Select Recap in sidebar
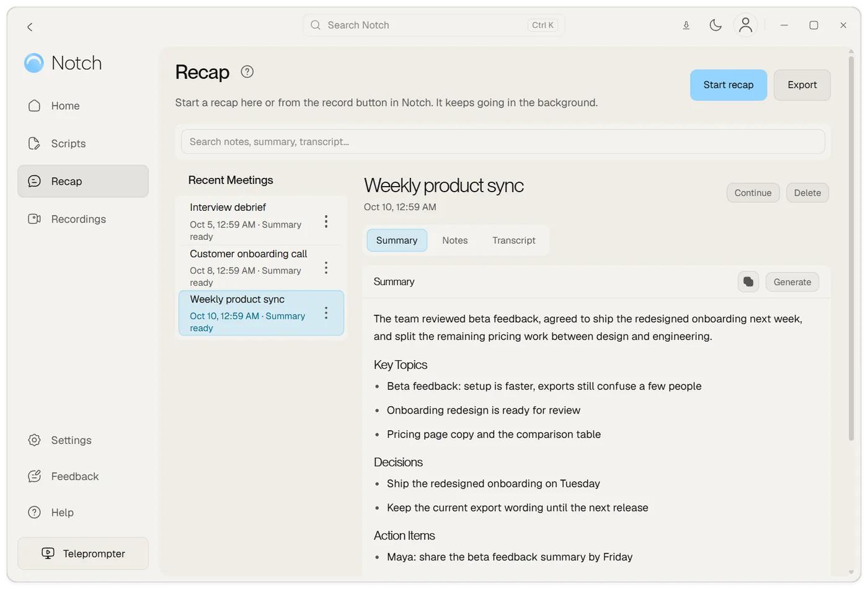The width and height of the screenshot is (868, 589). (83, 182)
